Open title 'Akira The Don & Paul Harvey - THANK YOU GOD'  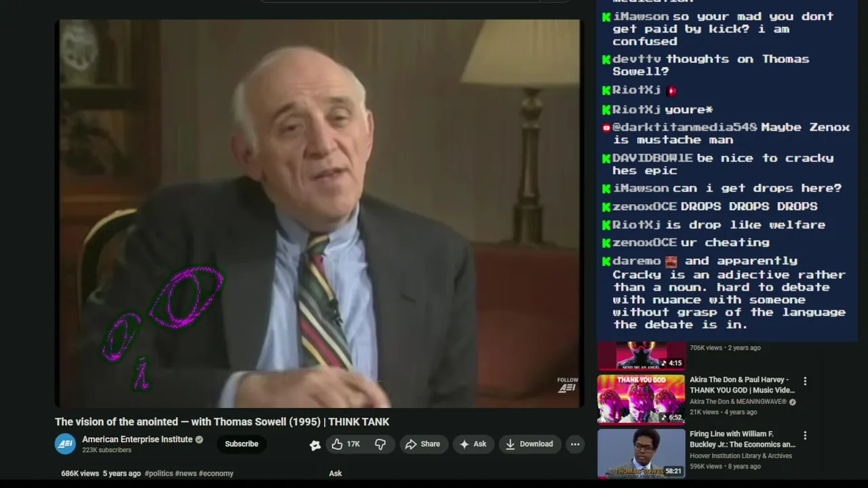pyautogui.click(x=742, y=385)
